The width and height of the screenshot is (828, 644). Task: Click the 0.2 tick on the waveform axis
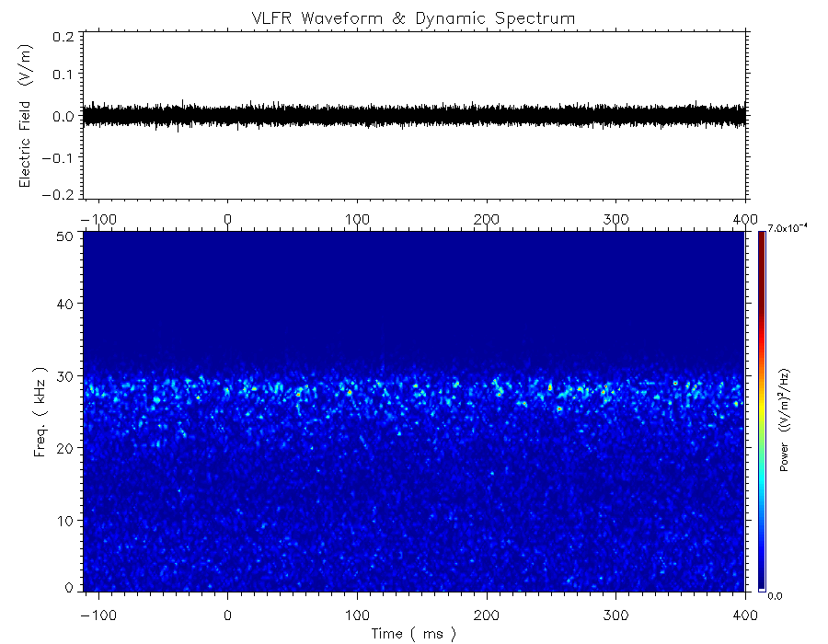tap(63, 36)
